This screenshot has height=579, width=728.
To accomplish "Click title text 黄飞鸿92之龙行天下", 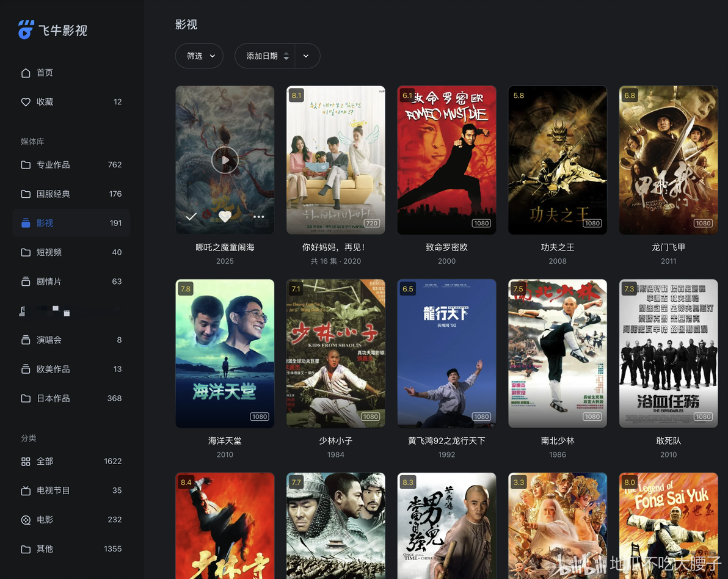I will pos(446,440).
